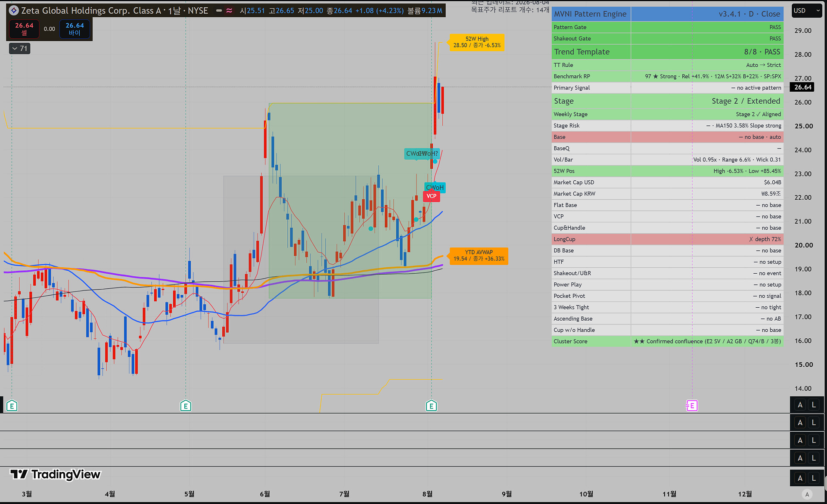The height and width of the screenshot is (504, 827).
Task: Click the red VCP pattern label
Action: pyautogui.click(x=431, y=196)
